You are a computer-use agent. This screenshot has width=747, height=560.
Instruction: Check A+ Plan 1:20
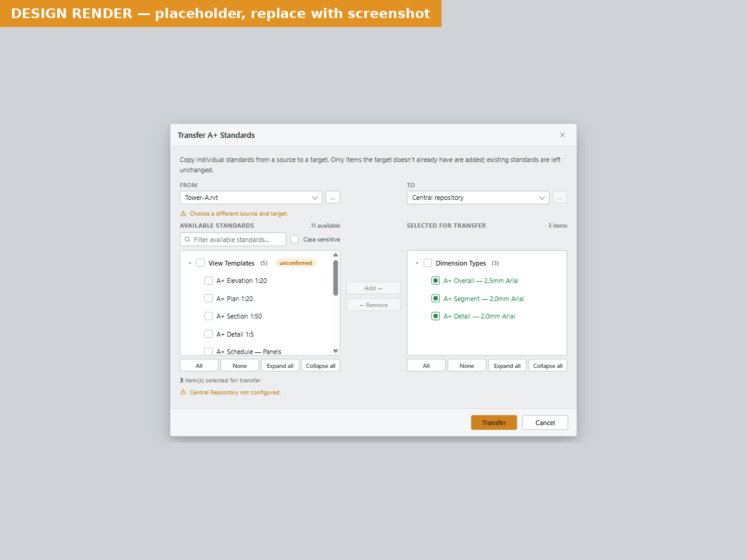[208, 298]
